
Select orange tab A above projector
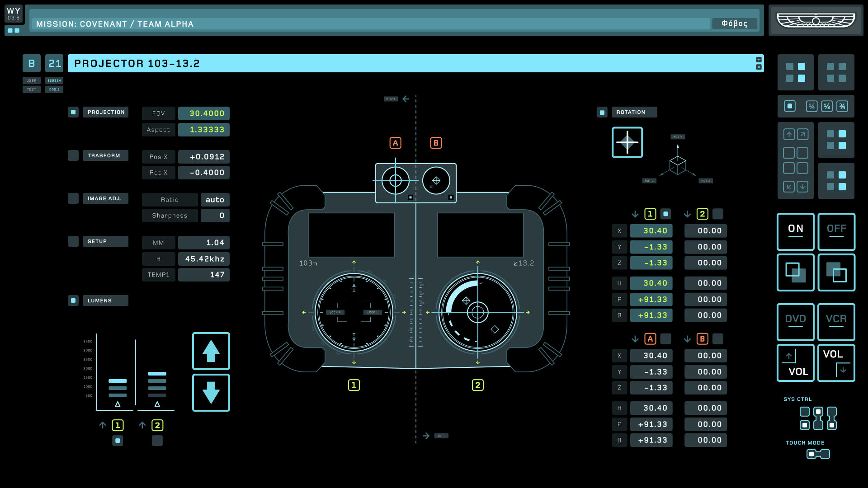click(x=395, y=143)
